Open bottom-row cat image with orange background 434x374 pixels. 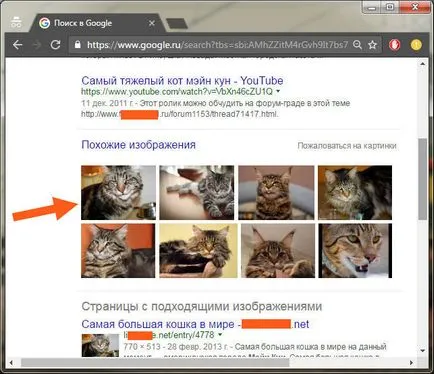coord(118,250)
